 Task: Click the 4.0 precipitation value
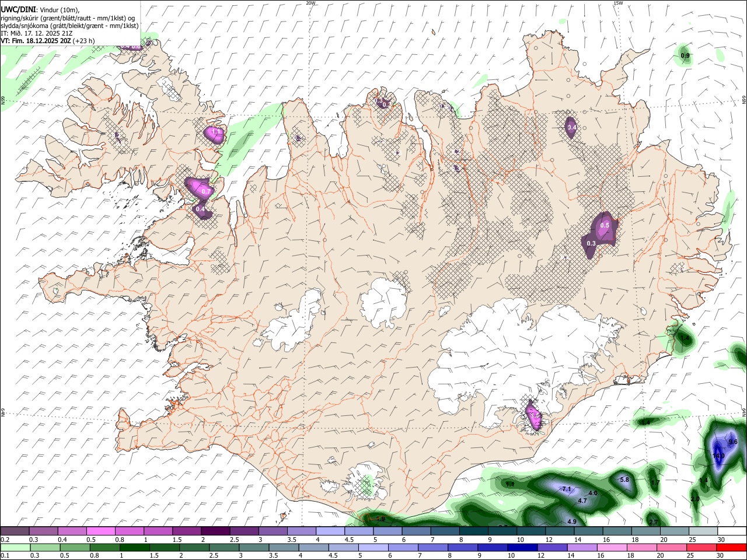593,493
